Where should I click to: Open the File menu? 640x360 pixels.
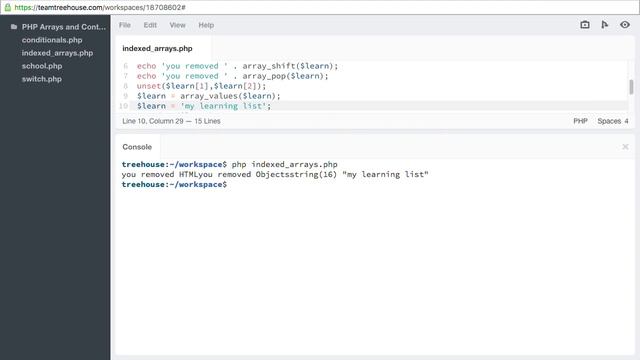click(x=124, y=25)
